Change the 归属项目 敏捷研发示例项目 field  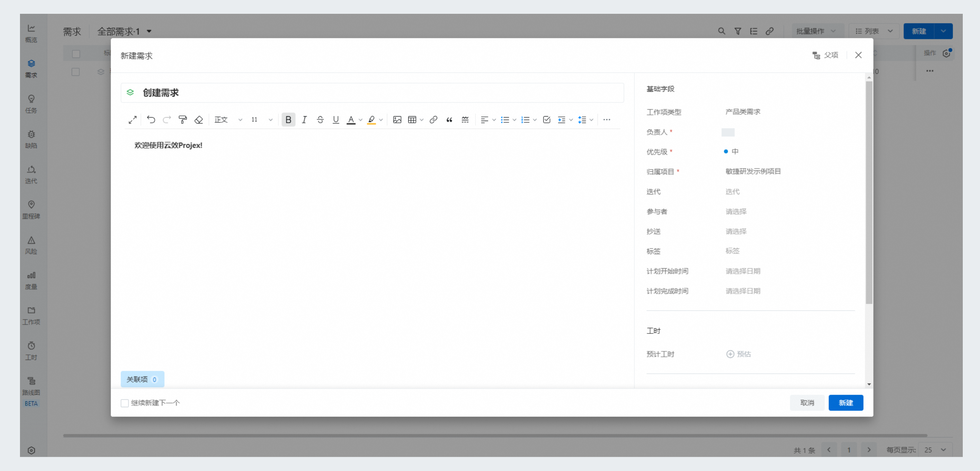[753, 171]
